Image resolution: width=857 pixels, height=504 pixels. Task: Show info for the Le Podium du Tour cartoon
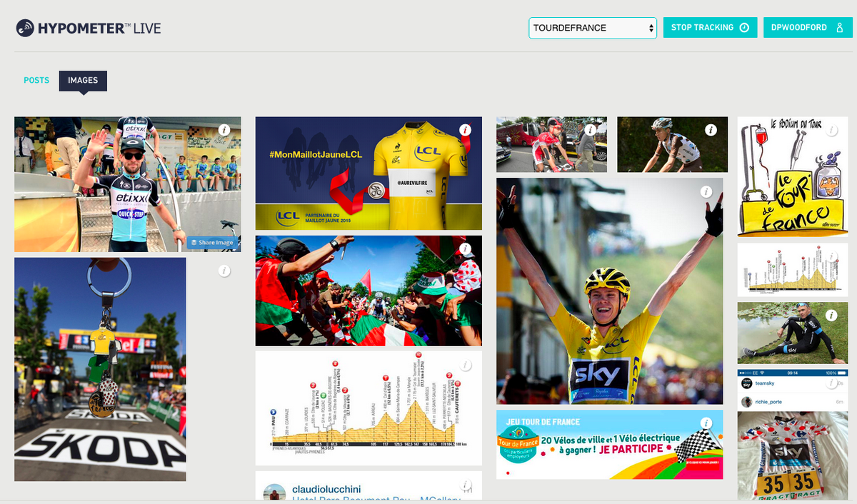[831, 130]
